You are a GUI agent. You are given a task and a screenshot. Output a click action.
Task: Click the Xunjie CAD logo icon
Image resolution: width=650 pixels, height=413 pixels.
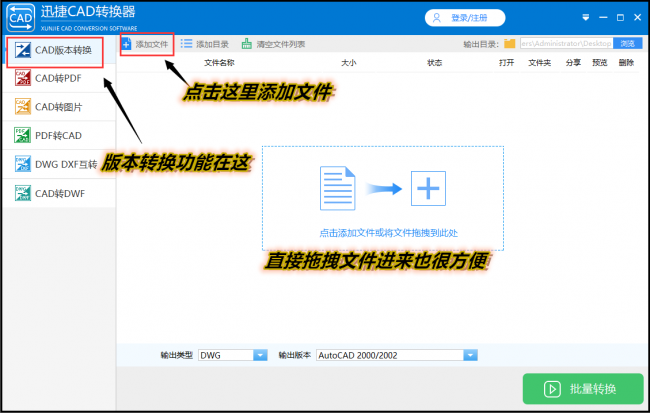(x=21, y=17)
